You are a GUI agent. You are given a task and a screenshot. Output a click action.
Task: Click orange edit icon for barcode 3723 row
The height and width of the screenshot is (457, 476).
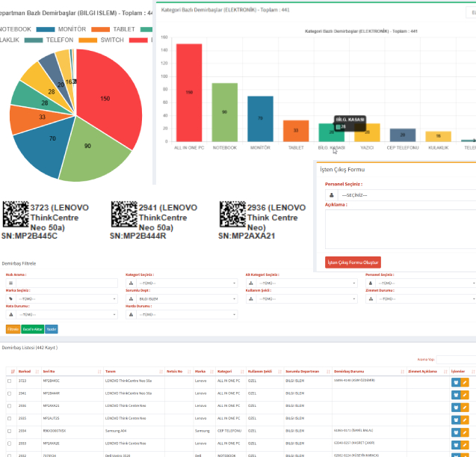(x=464, y=382)
